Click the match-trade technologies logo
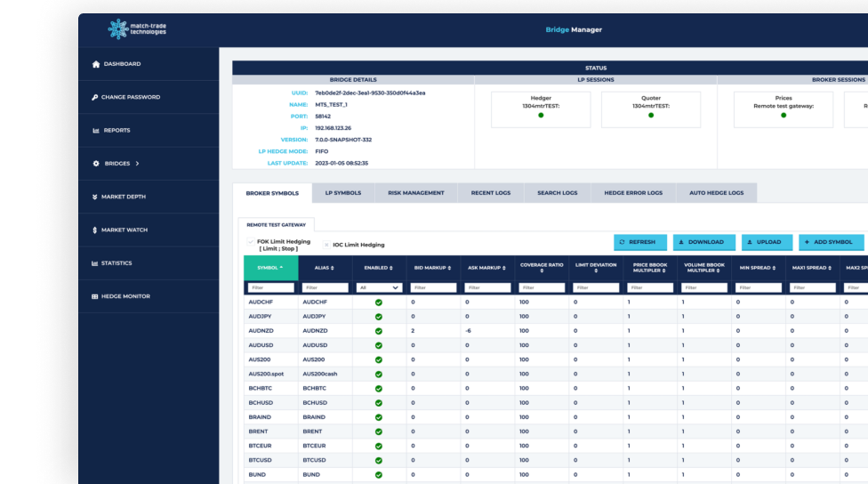Image resolution: width=868 pixels, height=484 pixels. coord(137,28)
